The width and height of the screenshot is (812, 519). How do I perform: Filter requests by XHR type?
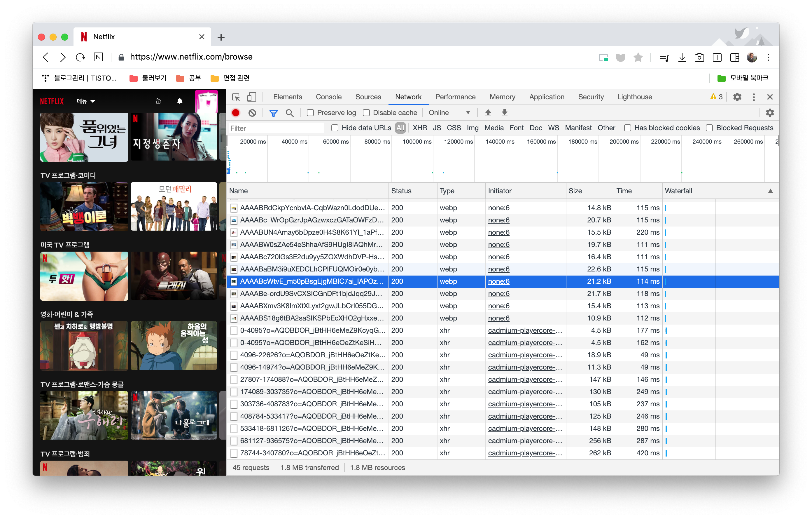pos(419,128)
